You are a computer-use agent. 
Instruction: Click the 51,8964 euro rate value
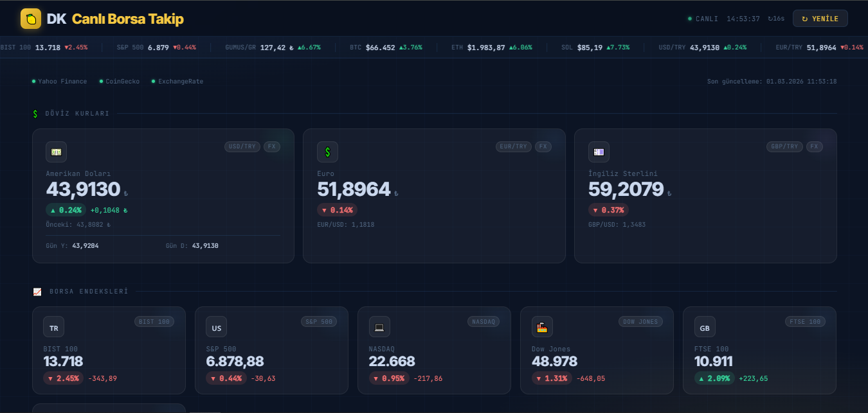coord(354,189)
